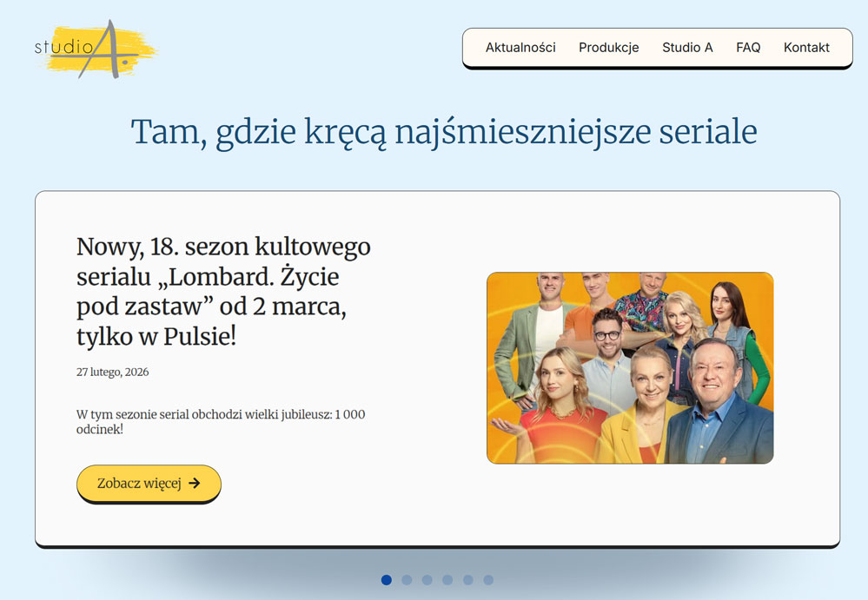Select the fifth carousel pagination dot
Screen dimensions: 868x600
467,580
